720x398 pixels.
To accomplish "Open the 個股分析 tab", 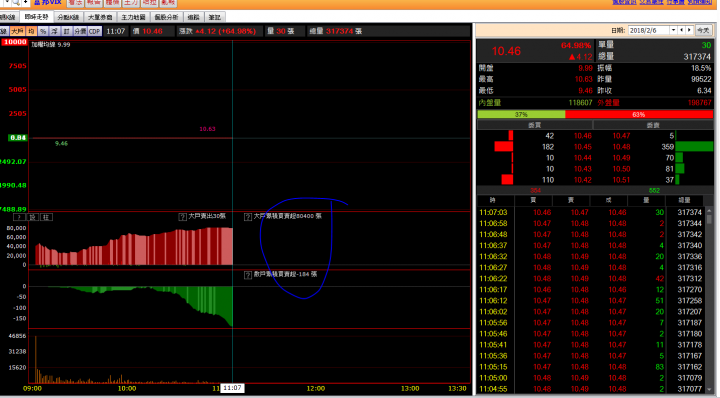I will pos(166,17).
